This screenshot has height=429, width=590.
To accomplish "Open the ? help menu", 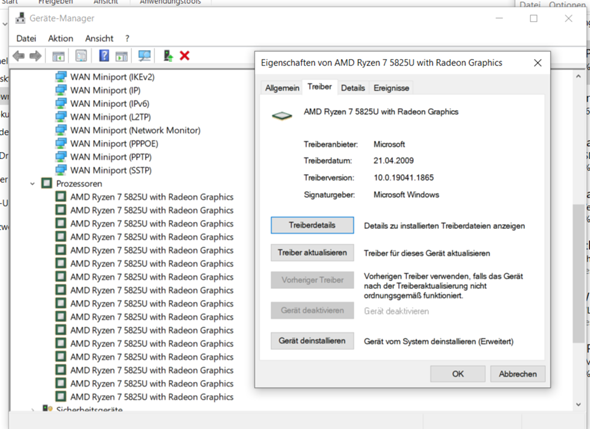I will [x=127, y=38].
